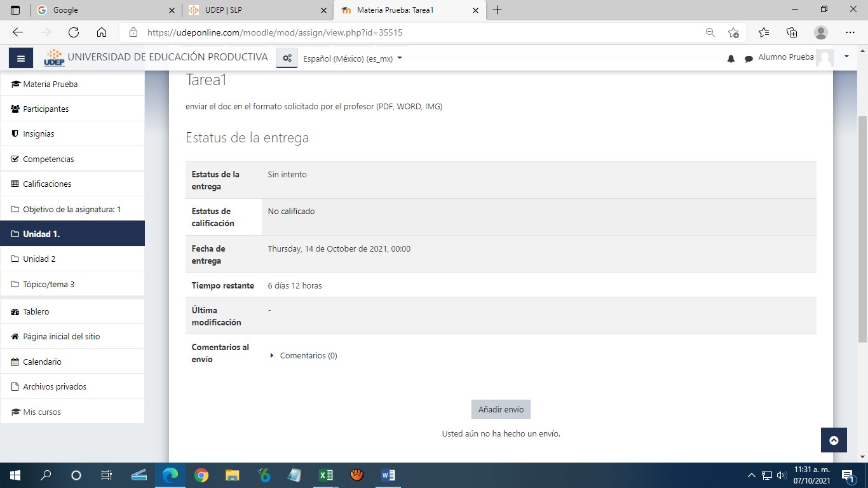Open the Español (México) language dropdown
868x488 pixels.
click(x=353, y=58)
